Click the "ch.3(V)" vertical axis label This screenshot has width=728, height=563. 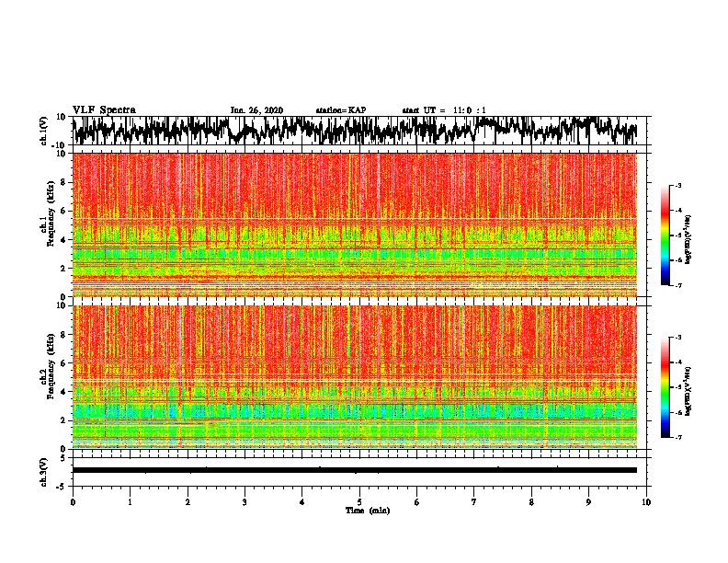click(44, 472)
